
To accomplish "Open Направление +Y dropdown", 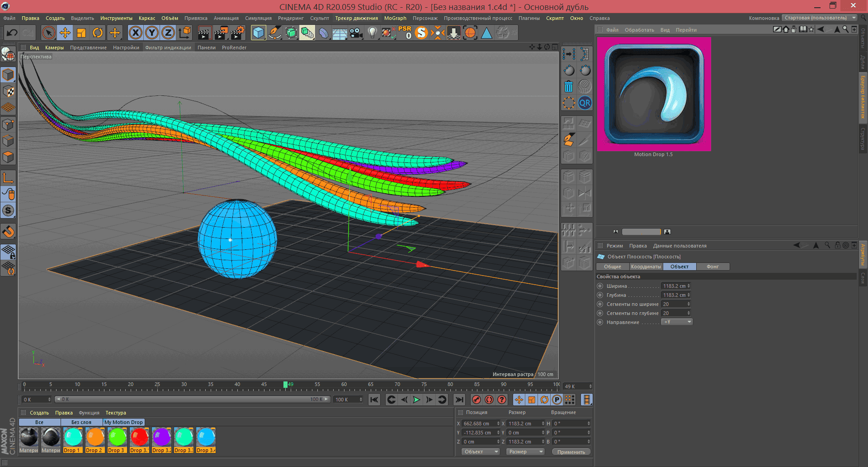I will point(677,322).
